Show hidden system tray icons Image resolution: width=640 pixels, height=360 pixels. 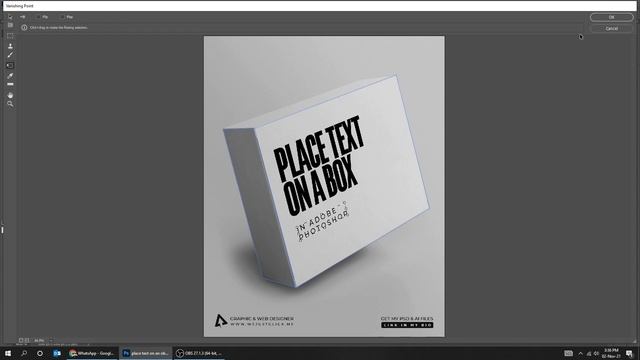pos(580,353)
